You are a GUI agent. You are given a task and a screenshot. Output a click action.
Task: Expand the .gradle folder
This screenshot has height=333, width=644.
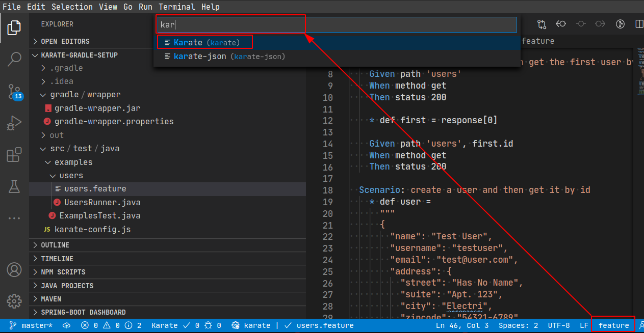tap(66, 68)
